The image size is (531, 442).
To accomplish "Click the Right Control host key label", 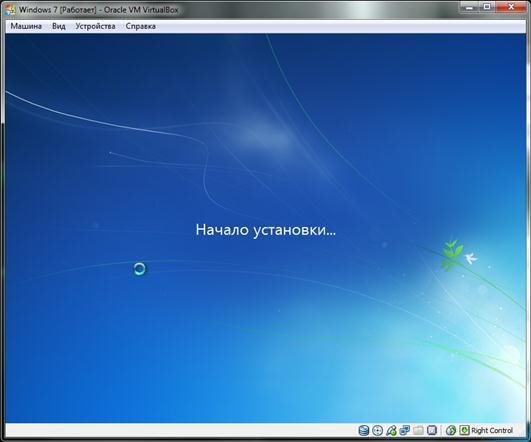I will (x=492, y=430).
